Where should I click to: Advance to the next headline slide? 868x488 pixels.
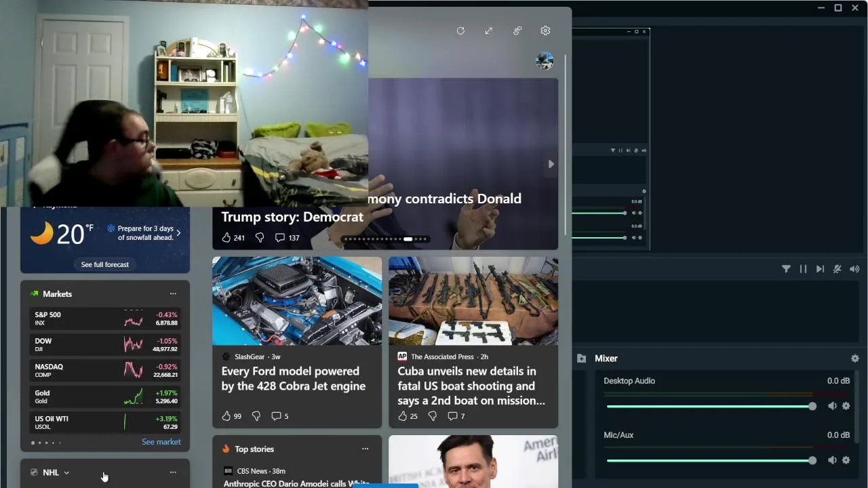551,164
